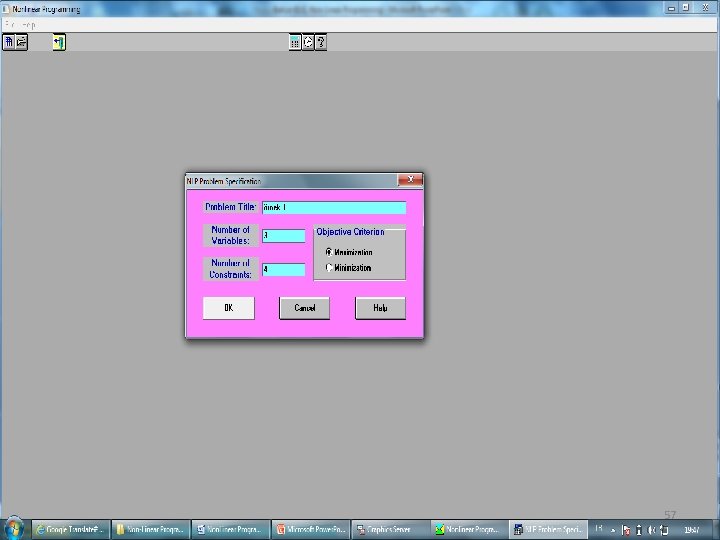Click the dialog Help button
This screenshot has height=540, width=720.
380,308
